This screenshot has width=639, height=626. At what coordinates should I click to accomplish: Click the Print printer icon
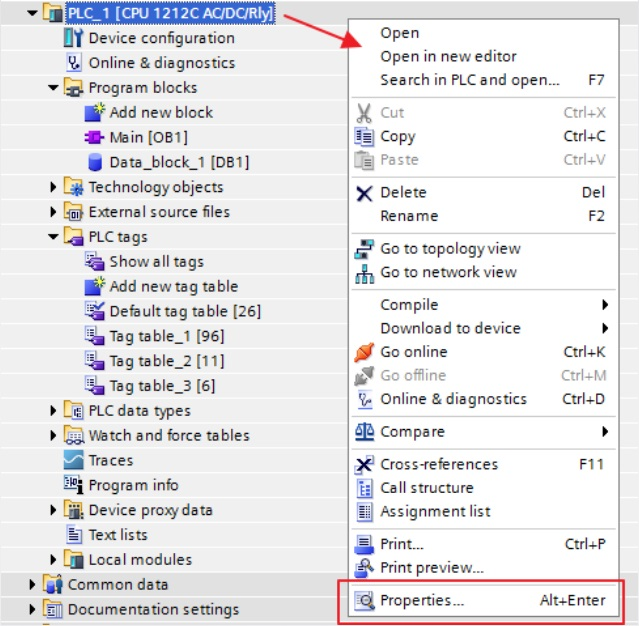tap(364, 544)
